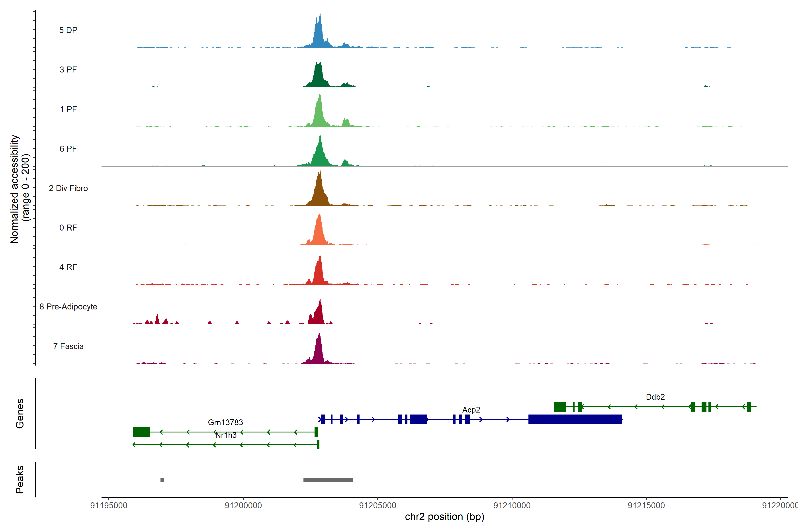The height and width of the screenshot is (532, 798).
Task: Click the green Gm13783 leftmost exon block
Action: (x=141, y=432)
